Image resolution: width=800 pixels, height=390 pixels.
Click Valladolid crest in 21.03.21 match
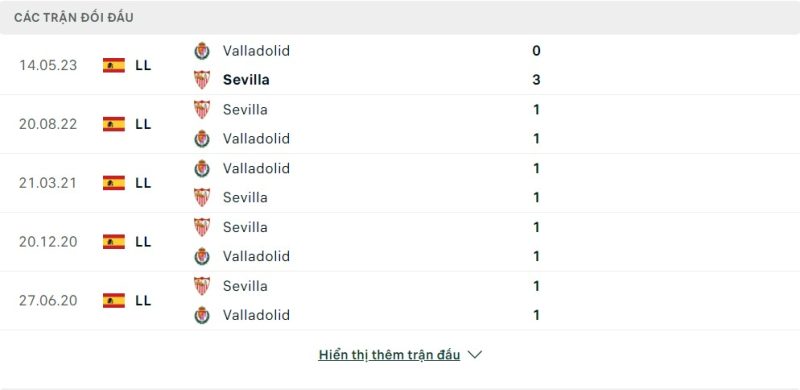(x=202, y=168)
